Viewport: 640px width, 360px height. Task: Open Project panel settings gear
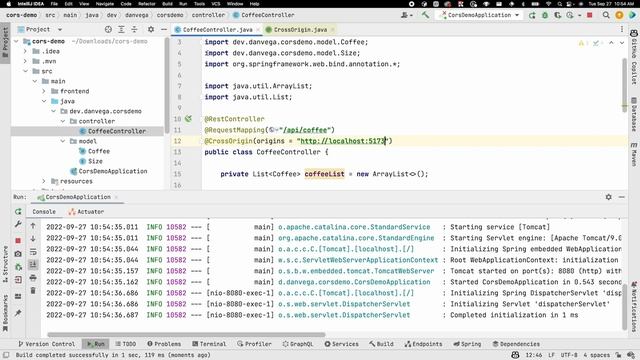[x=151, y=29]
